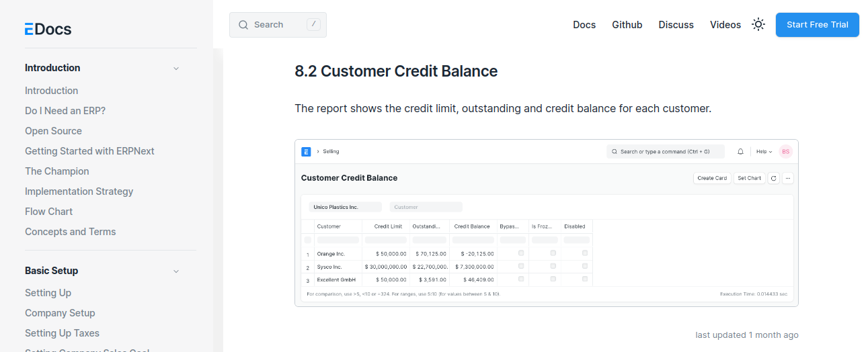Click the Create Card button in screenshot
The image size is (868, 352).
pos(712,178)
